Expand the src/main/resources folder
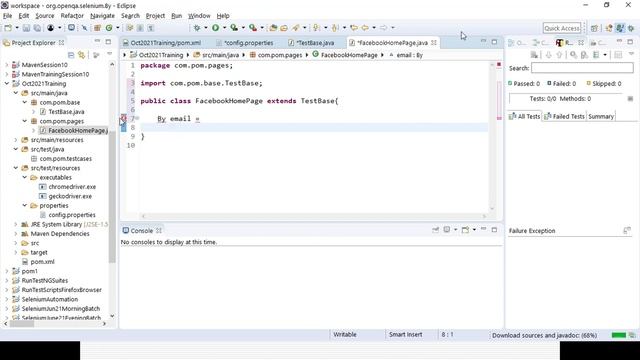640x360 pixels. coord(16,140)
